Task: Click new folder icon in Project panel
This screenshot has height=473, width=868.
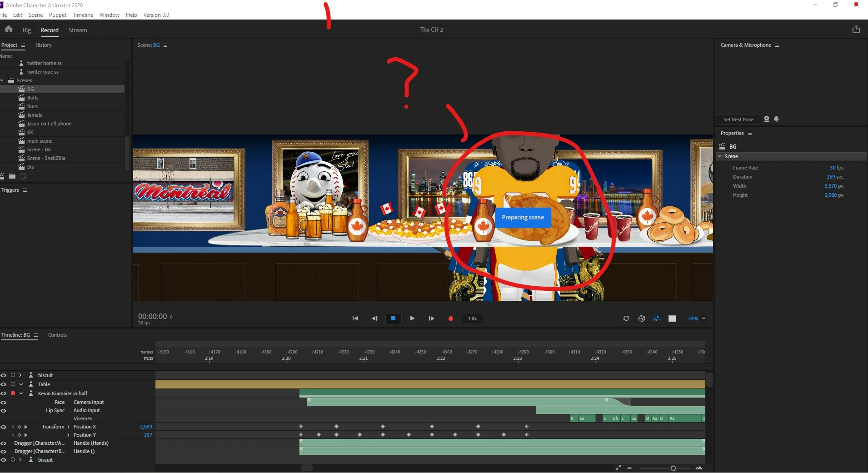Action: pos(12,176)
